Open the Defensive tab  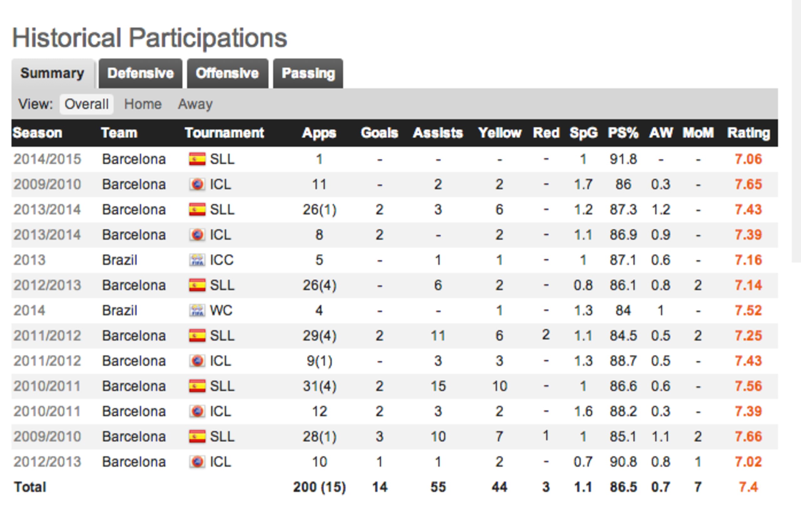click(140, 73)
